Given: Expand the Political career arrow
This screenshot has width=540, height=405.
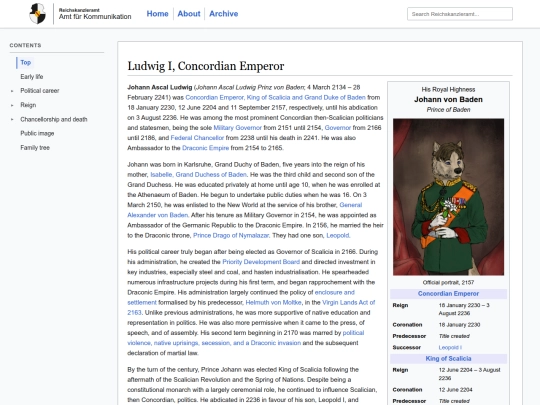Looking at the screenshot, I should click(12, 91).
